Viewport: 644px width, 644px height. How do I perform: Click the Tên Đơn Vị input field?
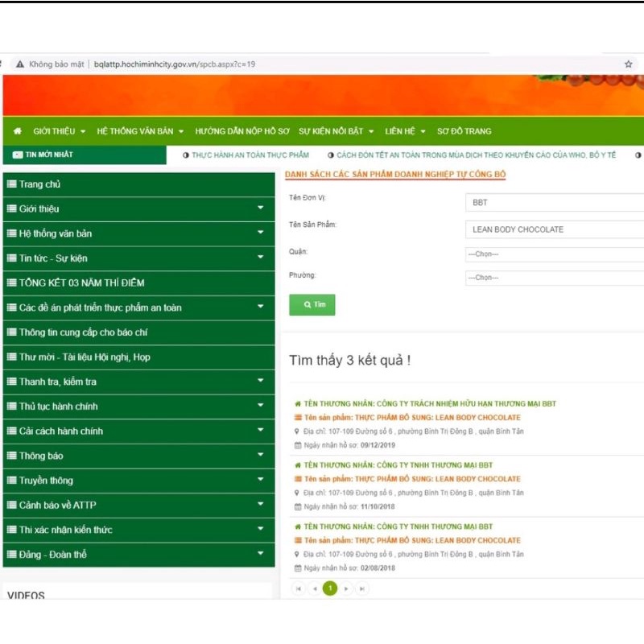pyautogui.click(x=555, y=203)
